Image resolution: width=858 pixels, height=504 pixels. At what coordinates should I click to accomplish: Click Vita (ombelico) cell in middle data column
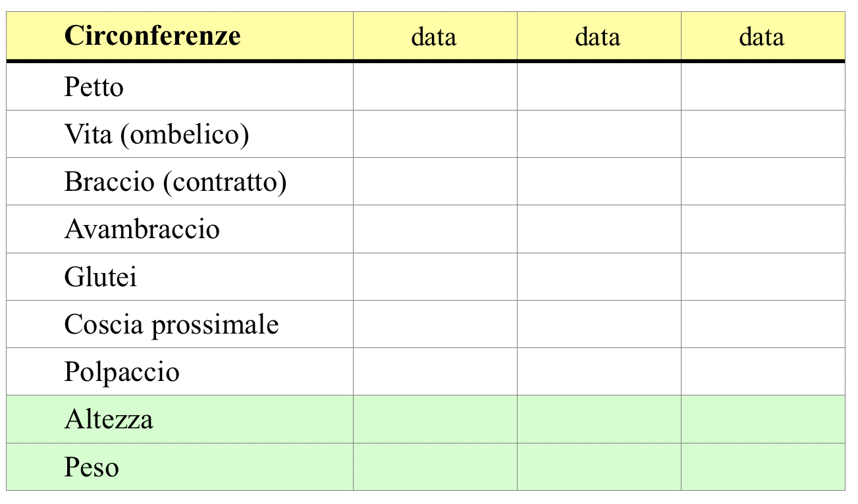599,134
